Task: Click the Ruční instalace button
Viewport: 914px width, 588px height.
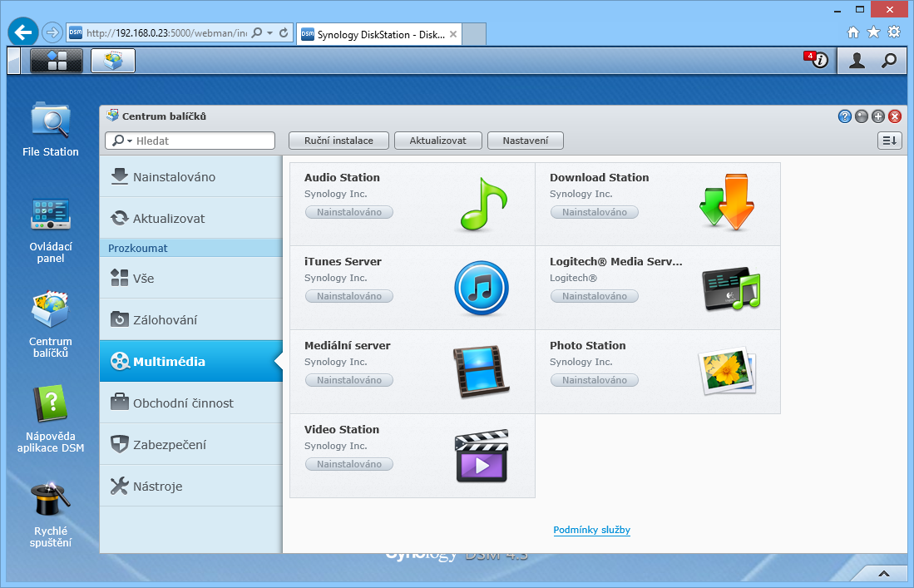Action: pyautogui.click(x=338, y=141)
